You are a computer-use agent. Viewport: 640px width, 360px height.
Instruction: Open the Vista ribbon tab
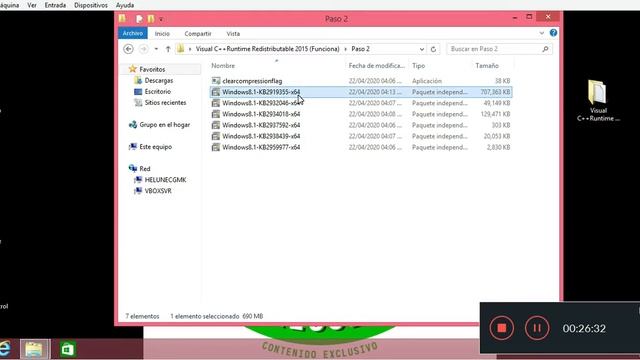[x=233, y=33]
